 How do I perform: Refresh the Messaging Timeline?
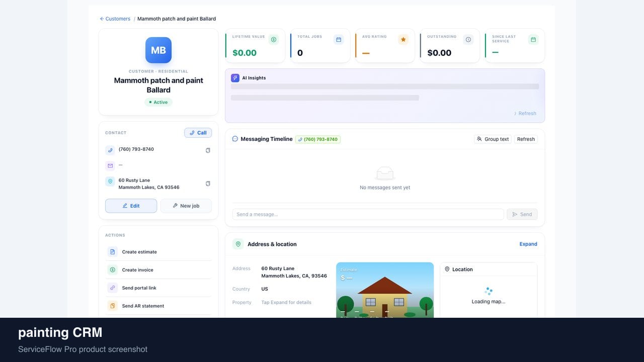(526, 139)
